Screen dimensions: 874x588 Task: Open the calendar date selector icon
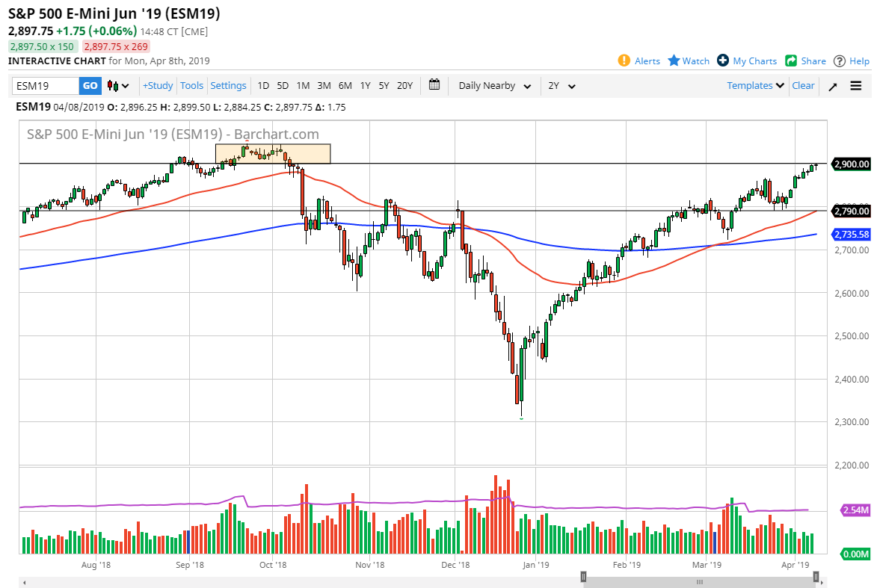point(434,85)
